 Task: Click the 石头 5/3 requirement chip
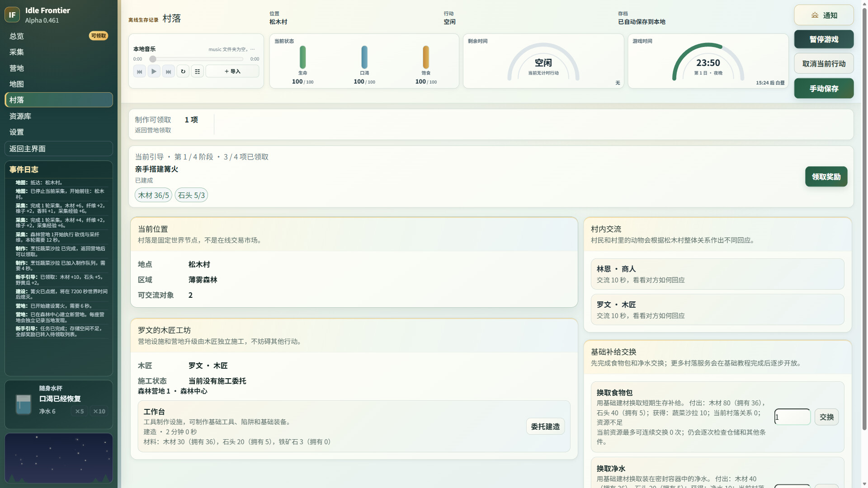(191, 195)
